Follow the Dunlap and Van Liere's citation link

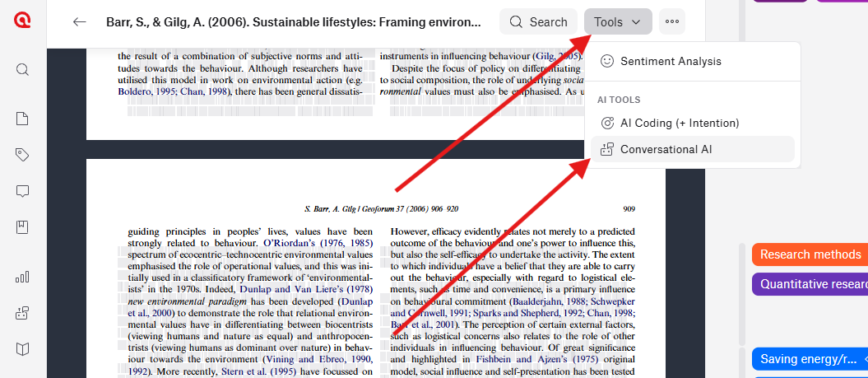[306, 289]
